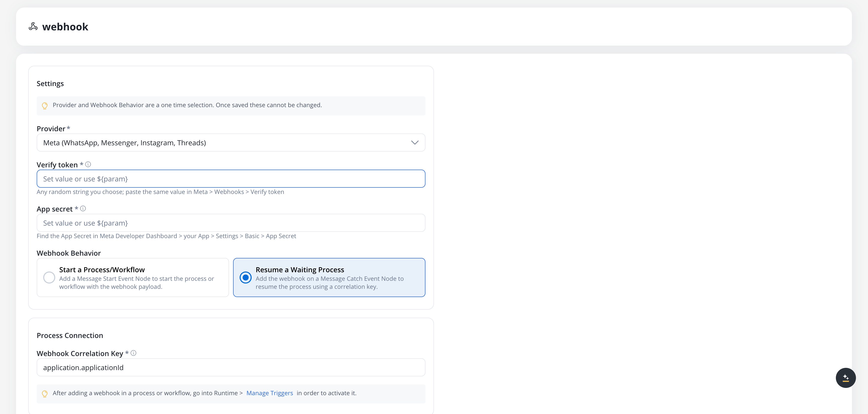
Task: Click the lightbulb icon near Manage Triggers
Action: tap(44, 394)
